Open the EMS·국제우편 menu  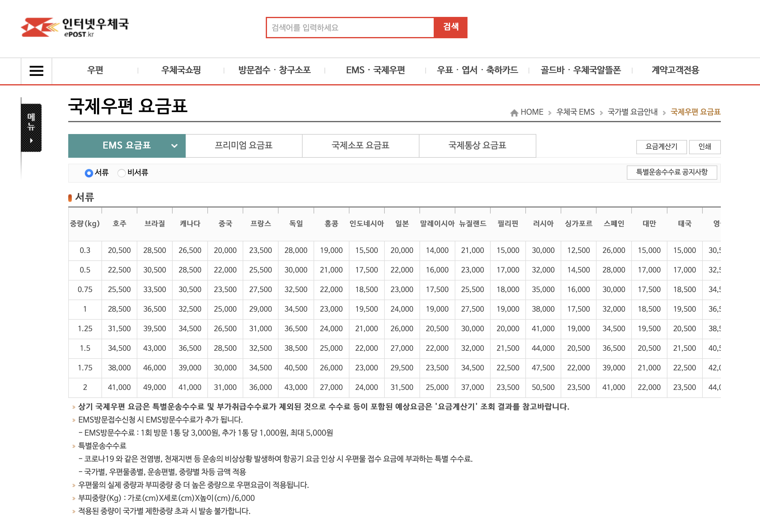tap(376, 70)
